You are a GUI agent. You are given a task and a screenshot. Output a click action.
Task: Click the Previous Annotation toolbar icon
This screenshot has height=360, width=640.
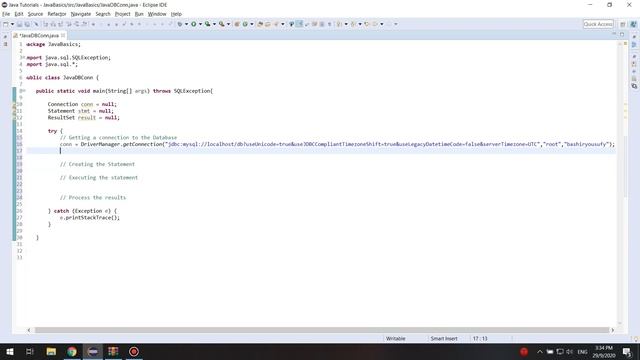coord(353,24)
